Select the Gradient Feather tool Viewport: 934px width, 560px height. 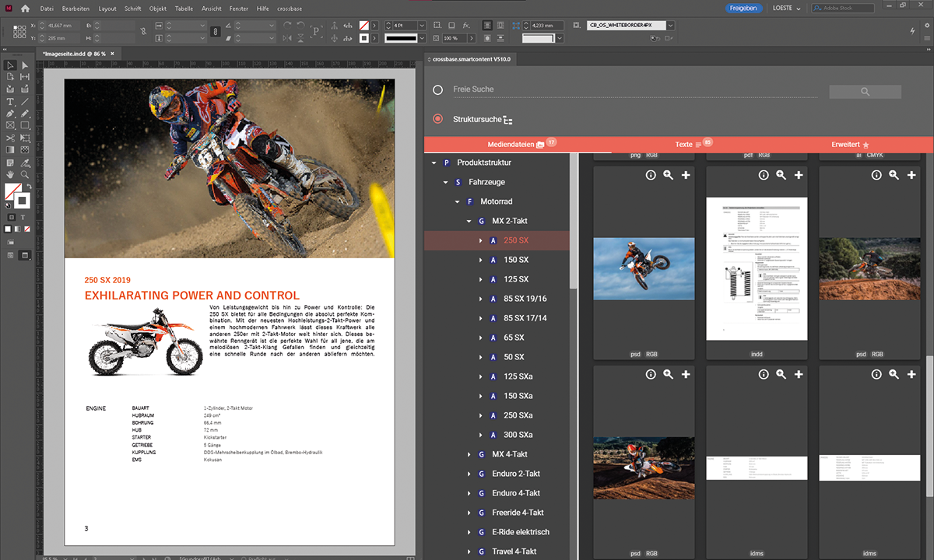click(x=25, y=149)
